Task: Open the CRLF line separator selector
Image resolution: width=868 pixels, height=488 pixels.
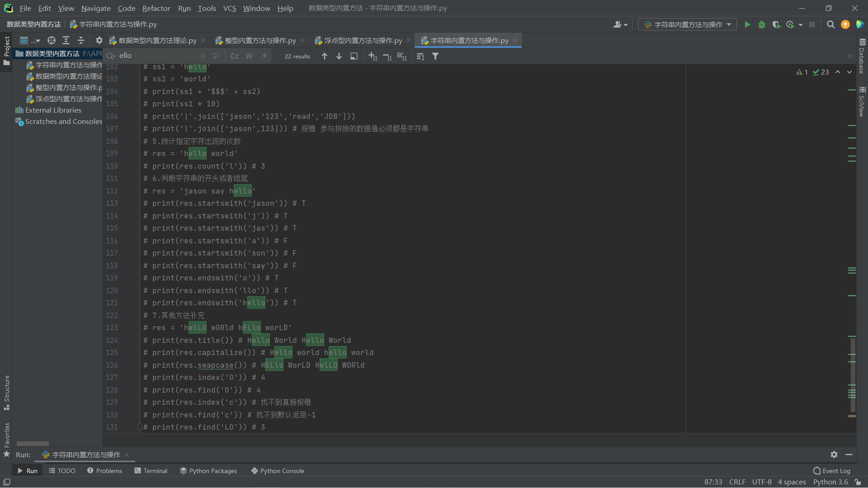Action: coord(737,482)
